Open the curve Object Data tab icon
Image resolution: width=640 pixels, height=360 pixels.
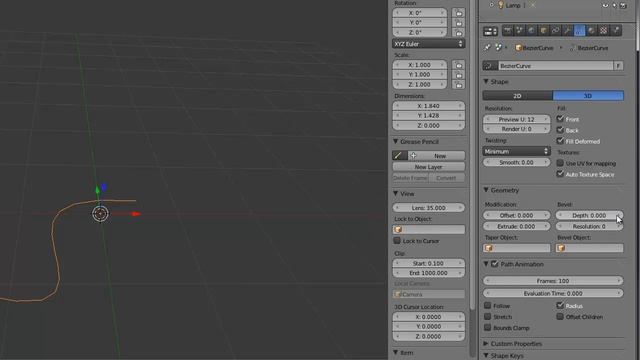[579, 31]
